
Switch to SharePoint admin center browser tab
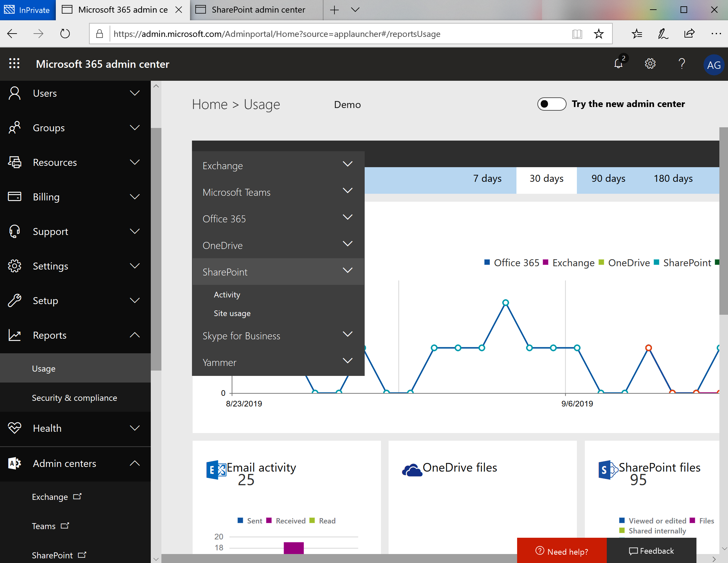256,10
